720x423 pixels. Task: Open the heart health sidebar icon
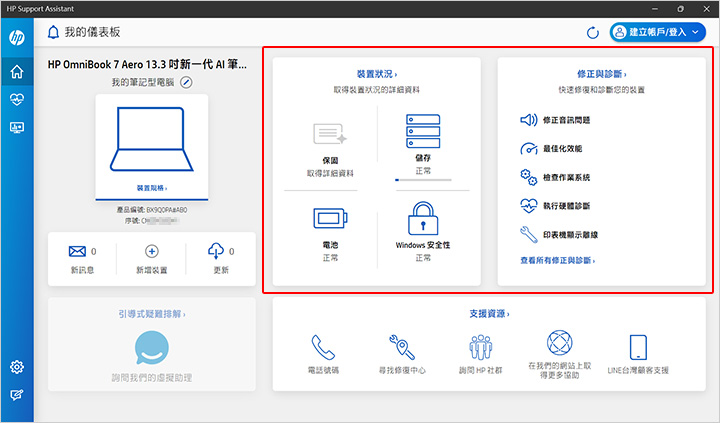(x=17, y=99)
